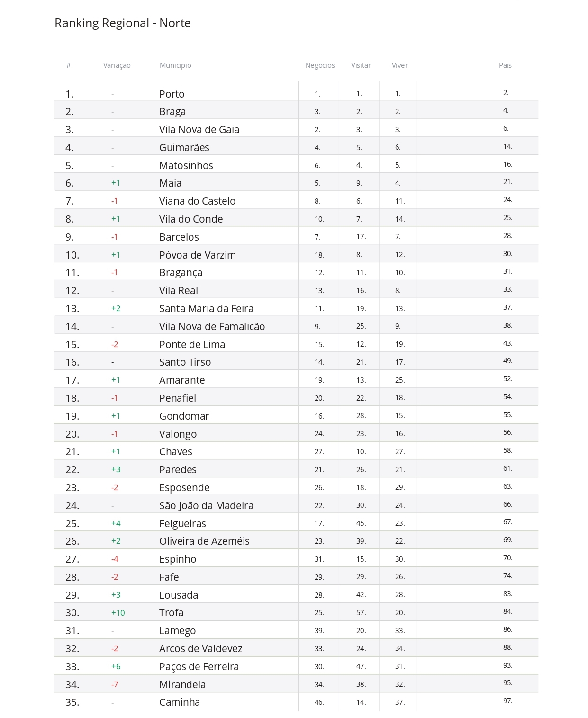Screen dimensions: 588x718
Task: Open the Guimarães municipality link
Action: [x=184, y=147]
